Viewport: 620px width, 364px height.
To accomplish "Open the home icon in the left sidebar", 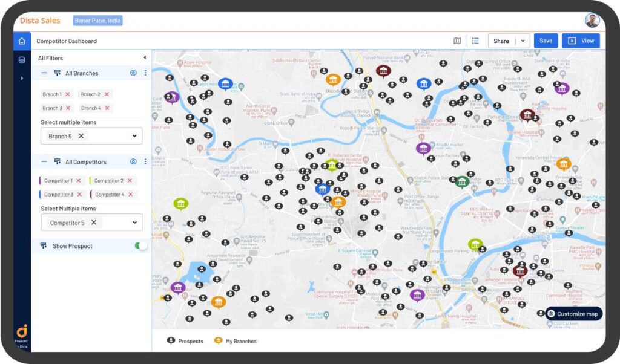I will coord(22,41).
